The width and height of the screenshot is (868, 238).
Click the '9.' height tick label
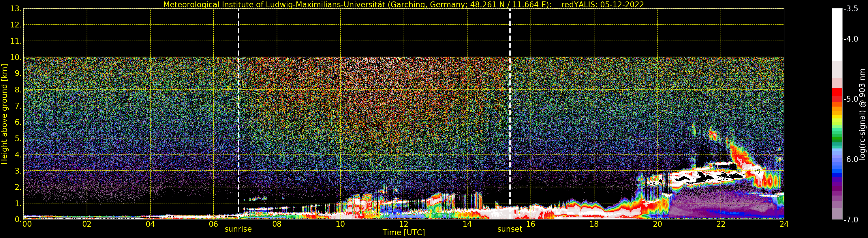(18, 74)
